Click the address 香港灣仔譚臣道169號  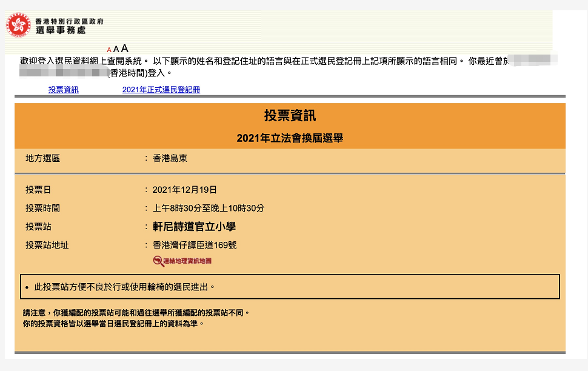(x=194, y=245)
